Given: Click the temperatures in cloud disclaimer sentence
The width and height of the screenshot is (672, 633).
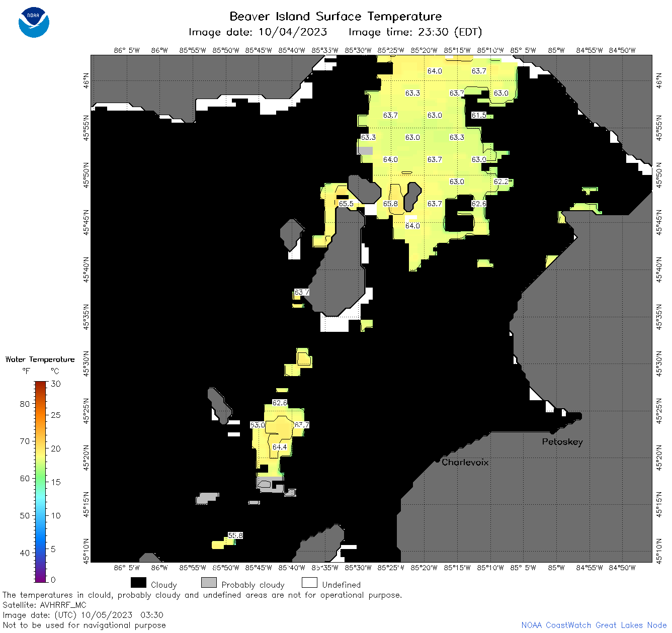Looking at the screenshot, I should 202,595.
